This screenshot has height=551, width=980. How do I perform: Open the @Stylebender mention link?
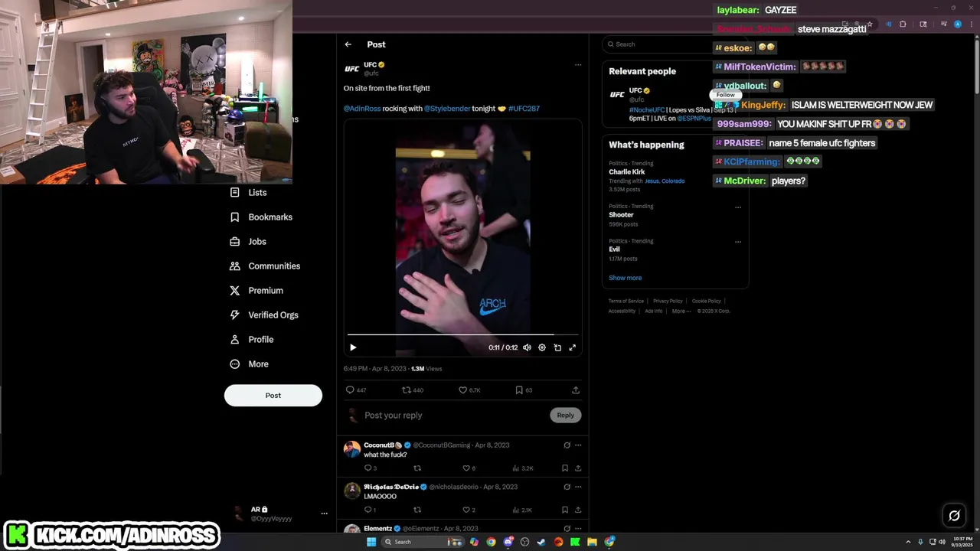coord(447,109)
